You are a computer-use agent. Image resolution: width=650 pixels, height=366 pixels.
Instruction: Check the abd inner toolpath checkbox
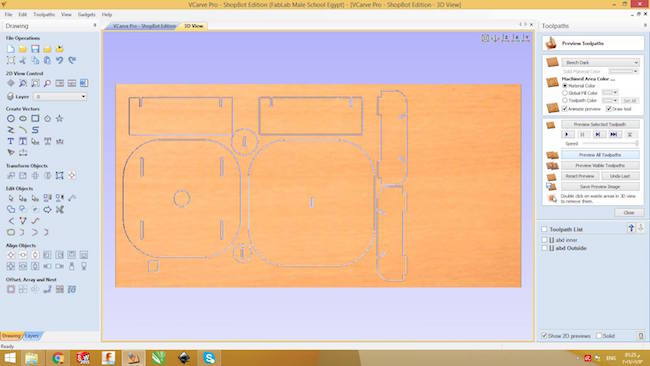pos(544,240)
